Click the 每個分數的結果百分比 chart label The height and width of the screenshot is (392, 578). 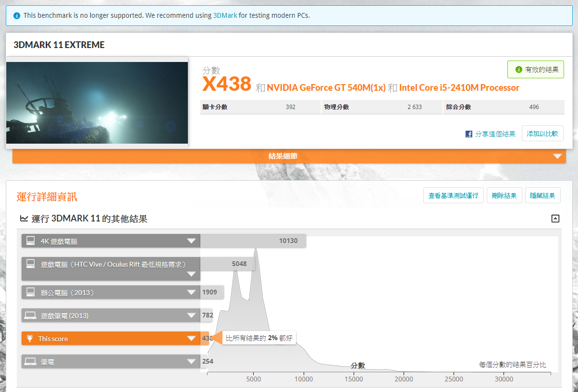512,365
